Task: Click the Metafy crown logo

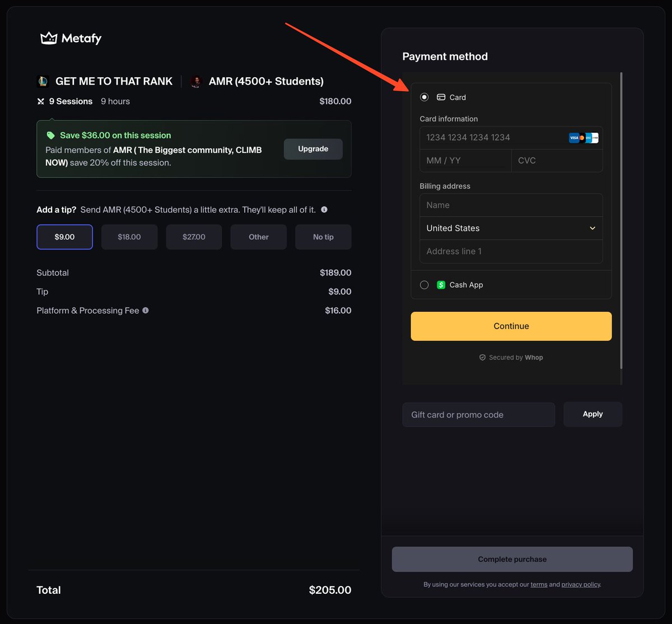Action: click(49, 38)
